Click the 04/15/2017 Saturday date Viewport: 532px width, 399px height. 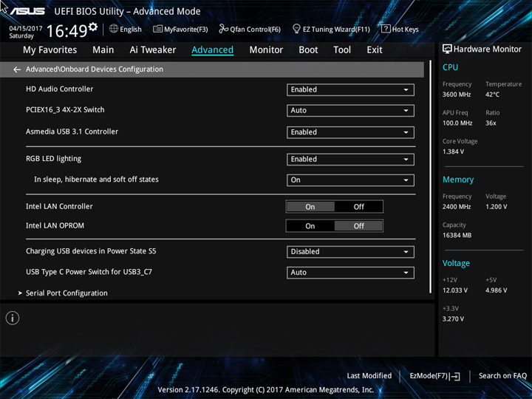click(x=26, y=32)
